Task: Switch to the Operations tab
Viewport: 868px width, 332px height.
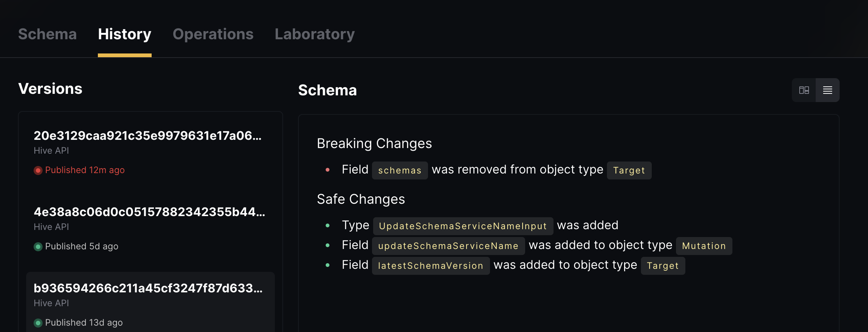Action: click(213, 34)
